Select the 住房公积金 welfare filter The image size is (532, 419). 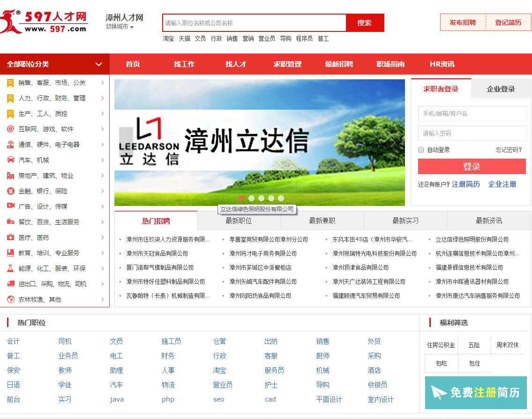click(x=441, y=345)
